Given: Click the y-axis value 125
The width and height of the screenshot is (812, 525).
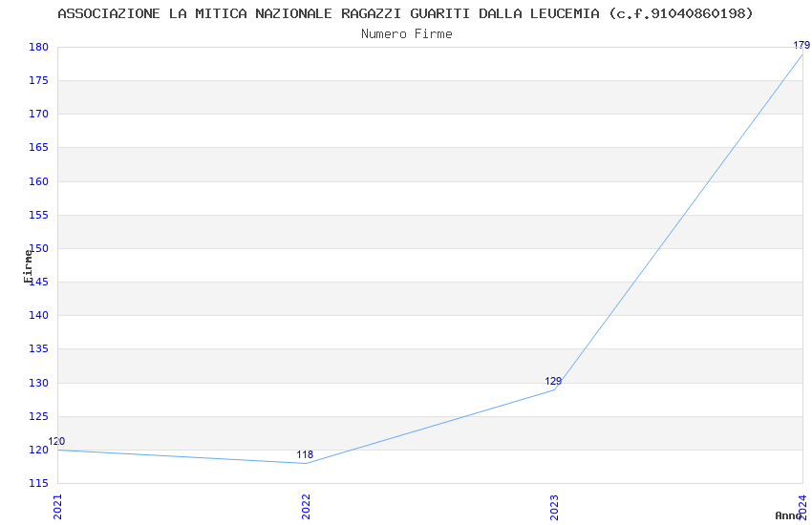Looking at the screenshot, I should coord(38,416).
